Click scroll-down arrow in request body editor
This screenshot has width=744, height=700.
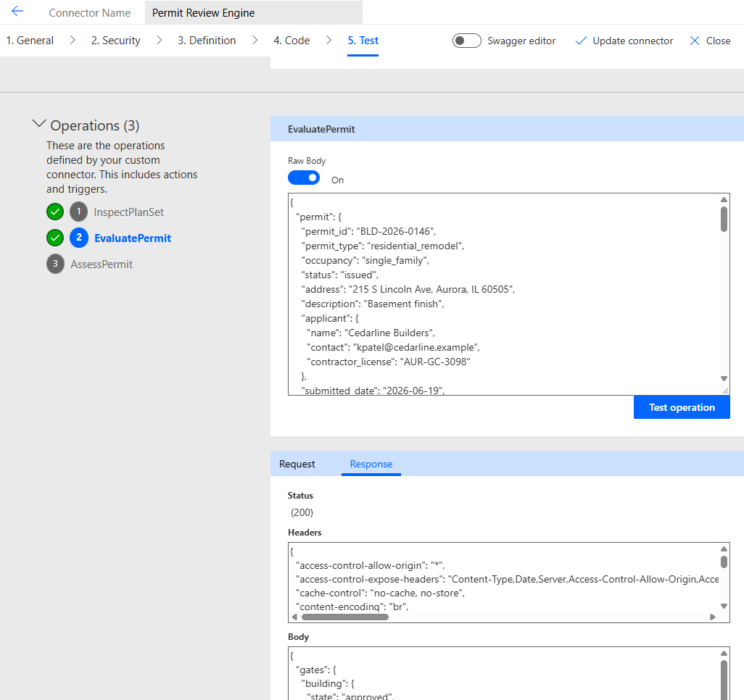tap(724, 378)
